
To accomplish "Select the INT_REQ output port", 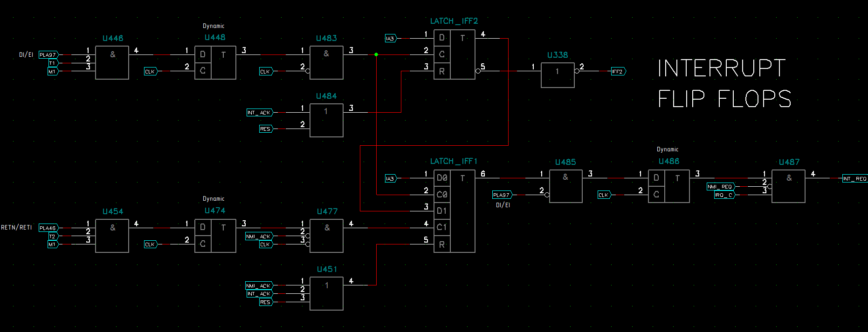I will tap(854, 179).
